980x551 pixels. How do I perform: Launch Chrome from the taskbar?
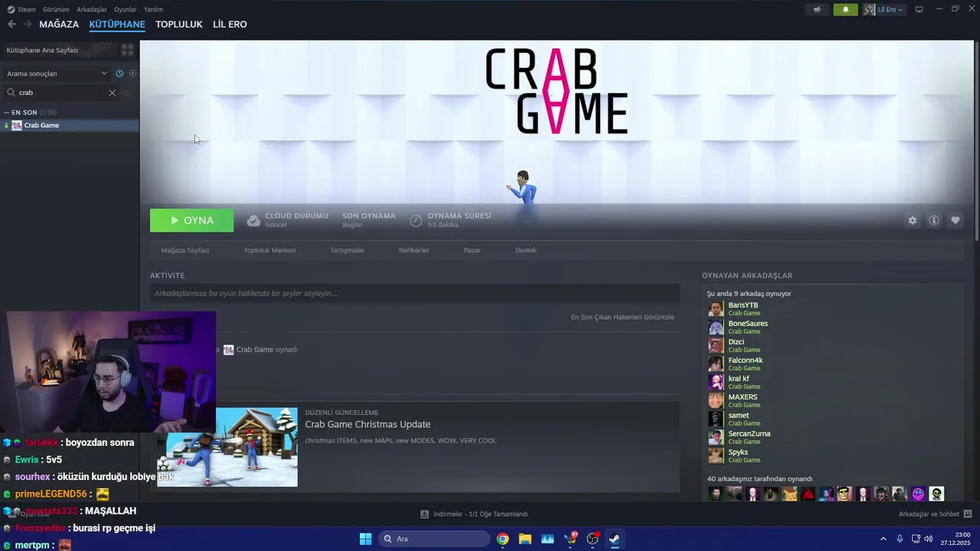(x=502, y=539)
